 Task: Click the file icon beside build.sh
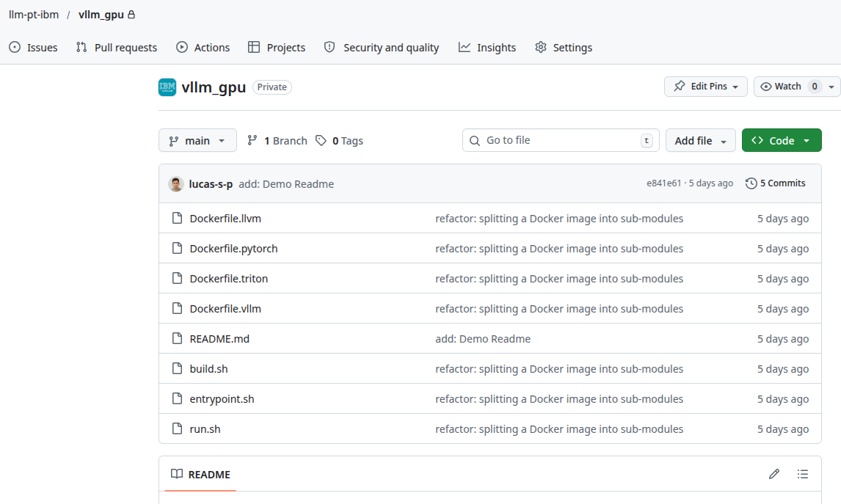click(x=177, y=368)
